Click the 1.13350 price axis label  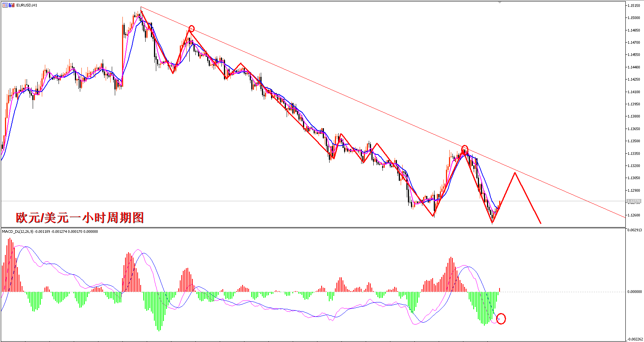[x=634, y=154]
